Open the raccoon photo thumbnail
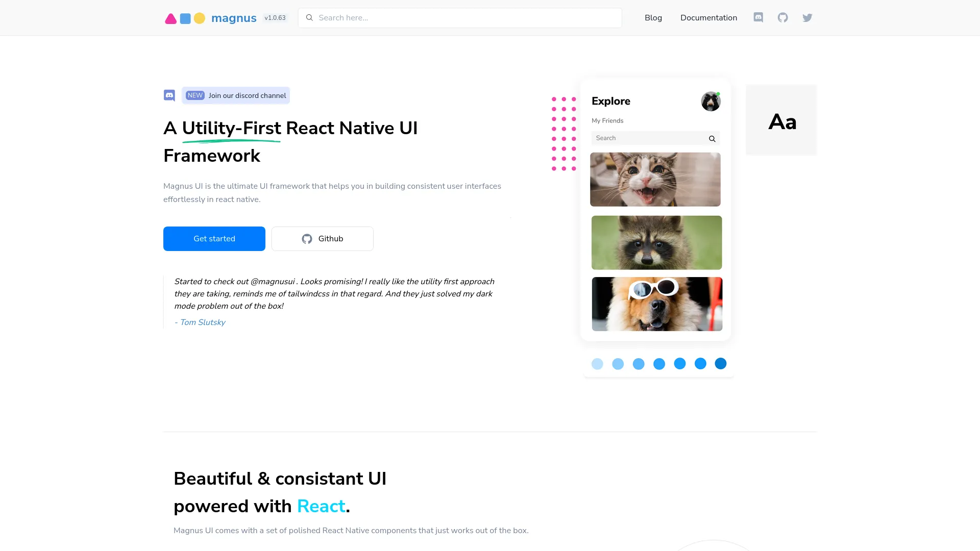 [x=657, y=243]
